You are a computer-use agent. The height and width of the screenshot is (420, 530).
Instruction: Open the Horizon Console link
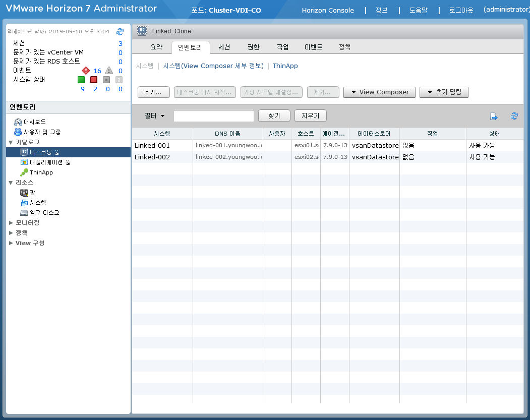328,11
